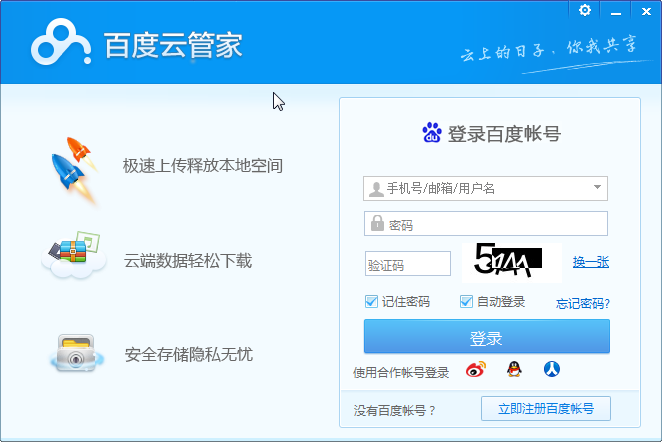Click the padlock icon in password field
The width and height of the screenshot is (662, 442).
tap(377, 223)
